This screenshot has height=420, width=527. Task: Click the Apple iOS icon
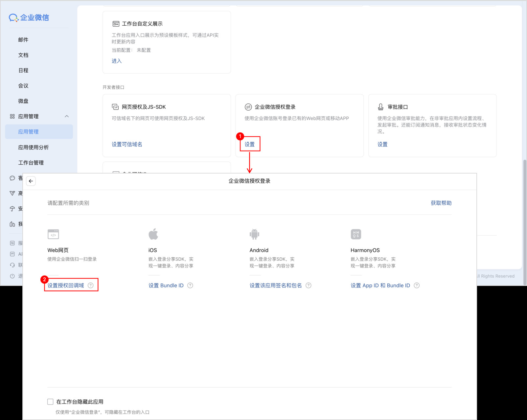(x=153, y=234)
